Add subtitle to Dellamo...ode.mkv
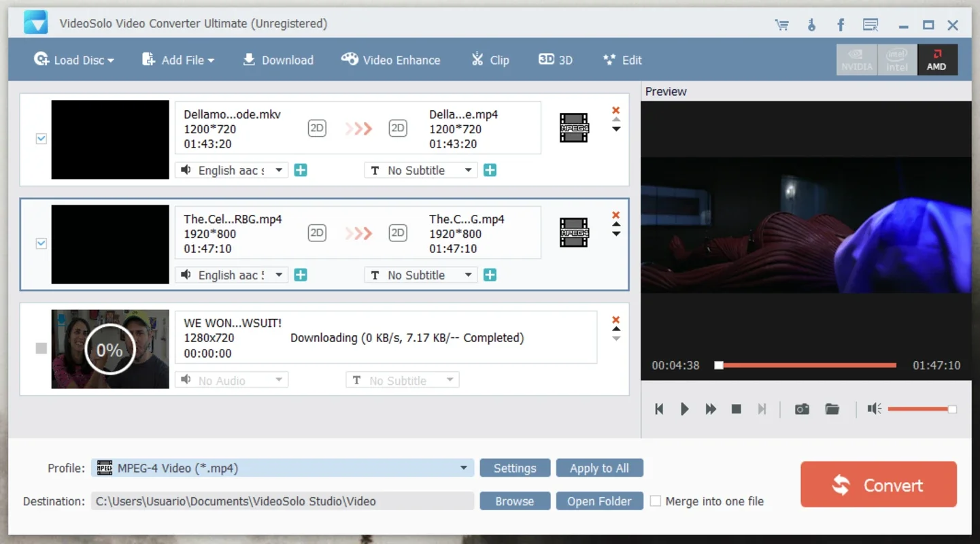The width and height of the screenshot is (980, 544). (490, 170)
